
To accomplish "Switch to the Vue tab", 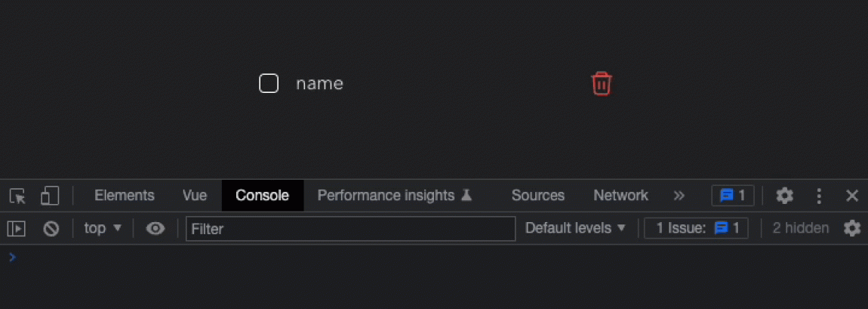I will (195, 196).
